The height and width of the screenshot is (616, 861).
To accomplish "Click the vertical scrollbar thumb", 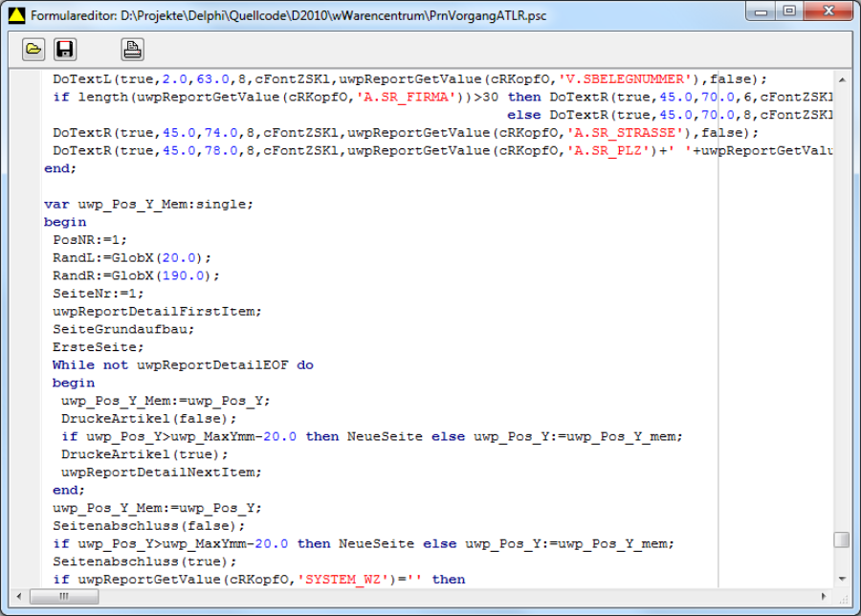I will click(x=841, y=540).
